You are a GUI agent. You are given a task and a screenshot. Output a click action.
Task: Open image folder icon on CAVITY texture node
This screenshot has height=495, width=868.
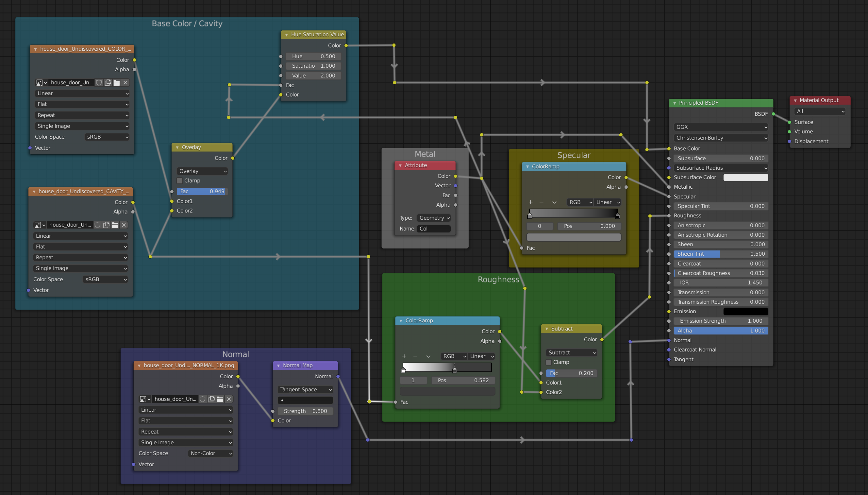(115, 225)
